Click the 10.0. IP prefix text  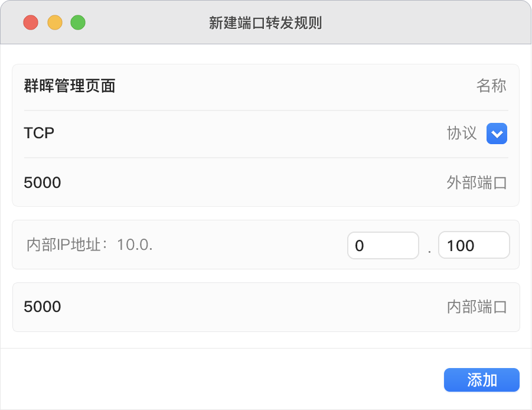tap(135, 245)
